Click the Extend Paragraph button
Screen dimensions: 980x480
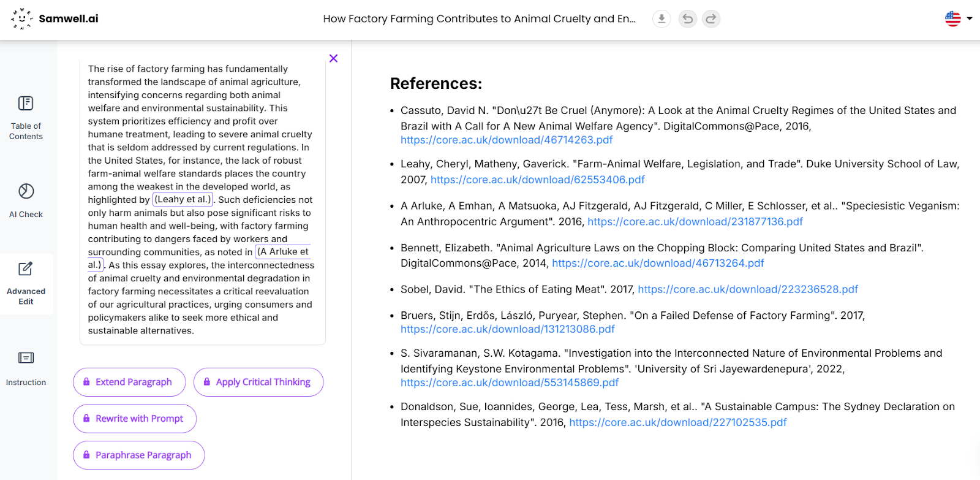tap(129, 382)
